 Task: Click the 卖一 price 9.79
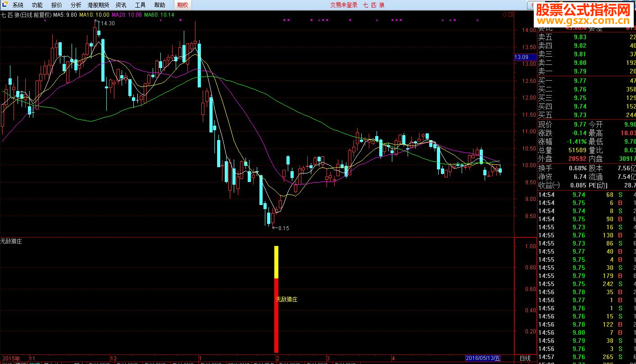(580, 72)
